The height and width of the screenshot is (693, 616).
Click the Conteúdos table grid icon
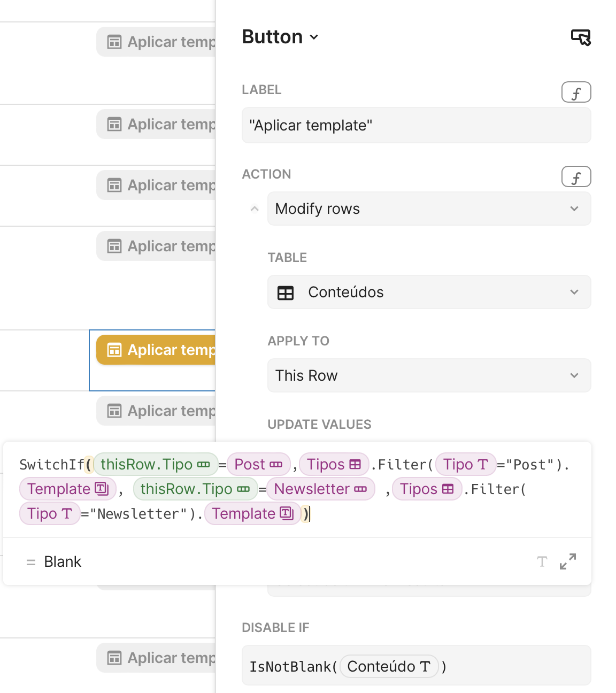[286, 292]
